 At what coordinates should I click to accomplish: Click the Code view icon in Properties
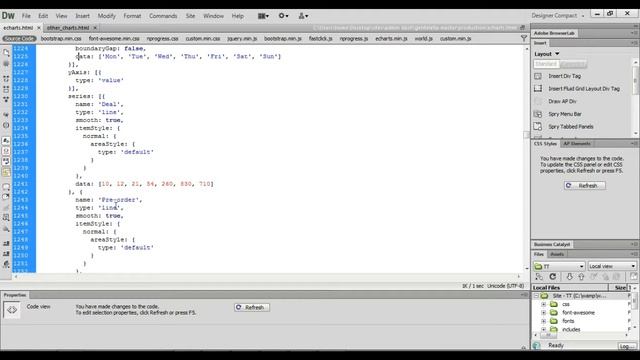pos(12,310)
